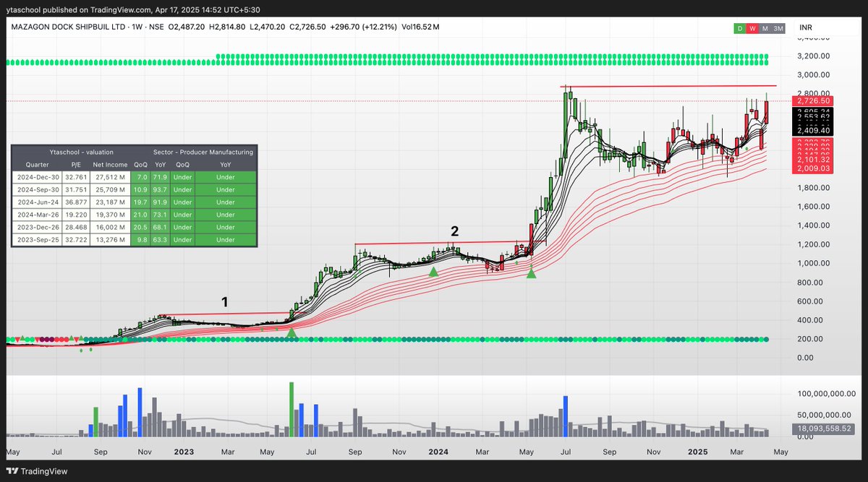The width and height of the screenshot is (868, 482).
Task: Click the black 2,409.40 moving average label
Action: [x=814, y=131]
